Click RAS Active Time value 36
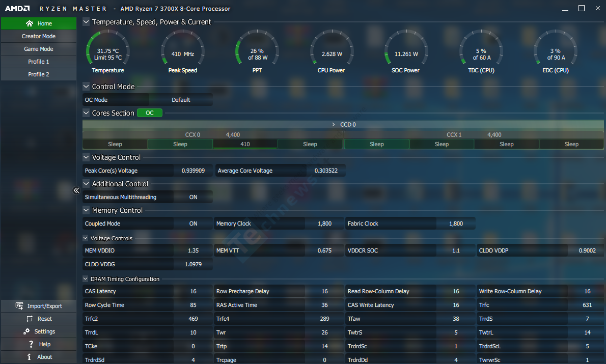606x364 pixels. tap(325, 305)
